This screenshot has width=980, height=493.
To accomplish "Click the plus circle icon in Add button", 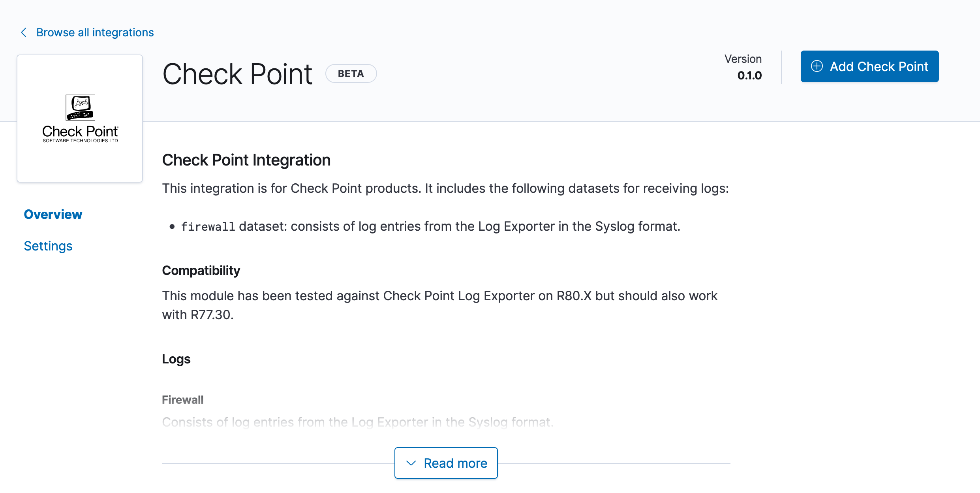I will coord(817,66).
